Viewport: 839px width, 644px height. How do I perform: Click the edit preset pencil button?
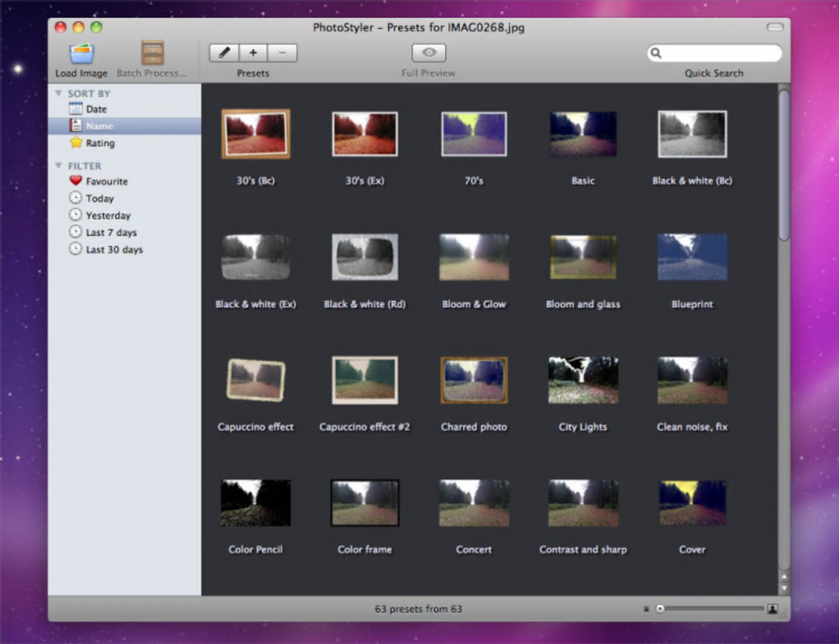point(225,53)
